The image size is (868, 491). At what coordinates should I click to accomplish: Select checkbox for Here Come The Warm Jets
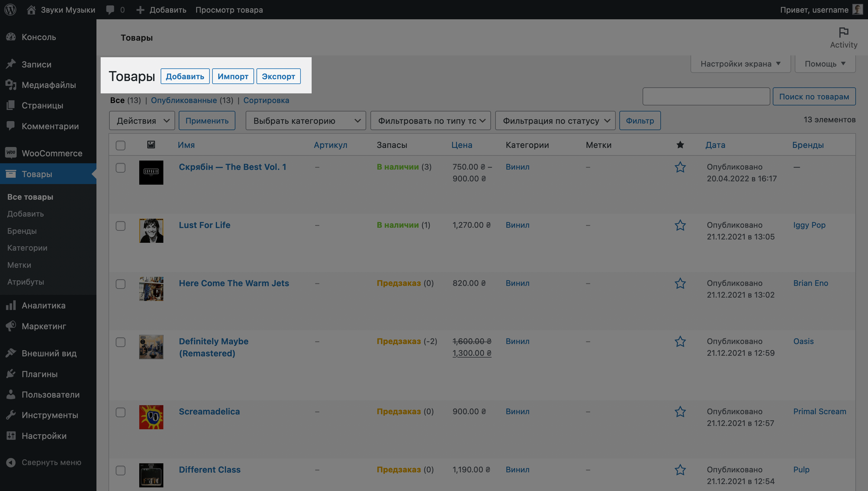click(121, 284)
